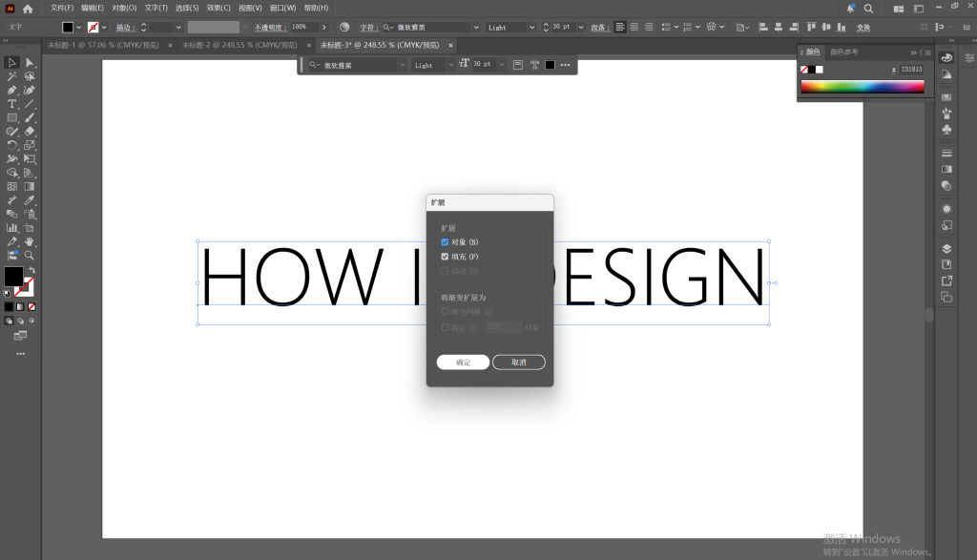Swap fill and stroke colors arrow
The width and height of the screenshot is (977, 560).
(31, 270)
